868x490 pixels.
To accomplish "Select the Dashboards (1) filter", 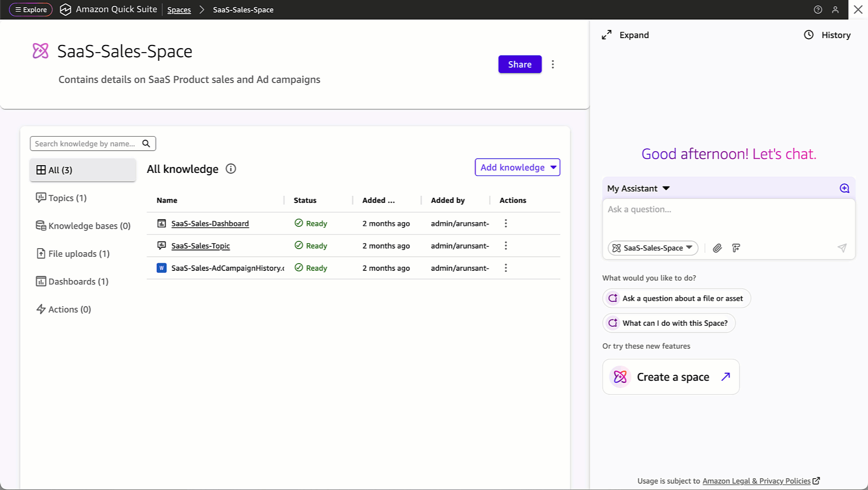I will 78,281.
